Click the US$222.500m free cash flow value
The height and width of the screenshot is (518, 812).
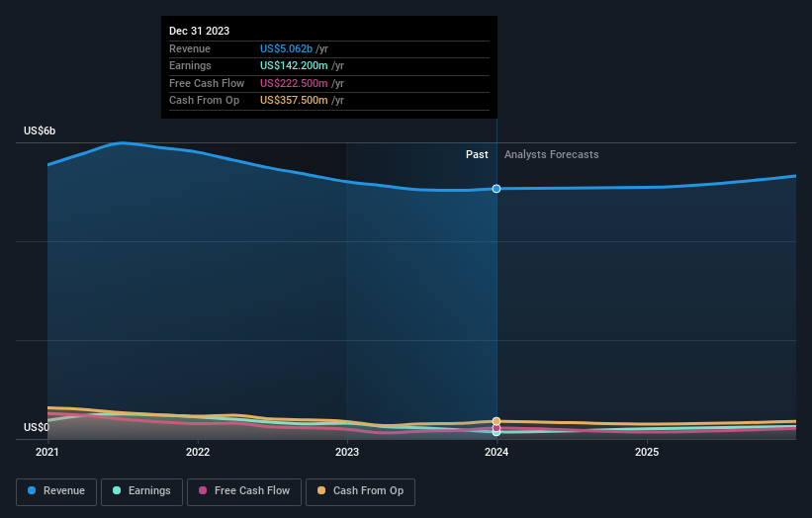point(294,83)
